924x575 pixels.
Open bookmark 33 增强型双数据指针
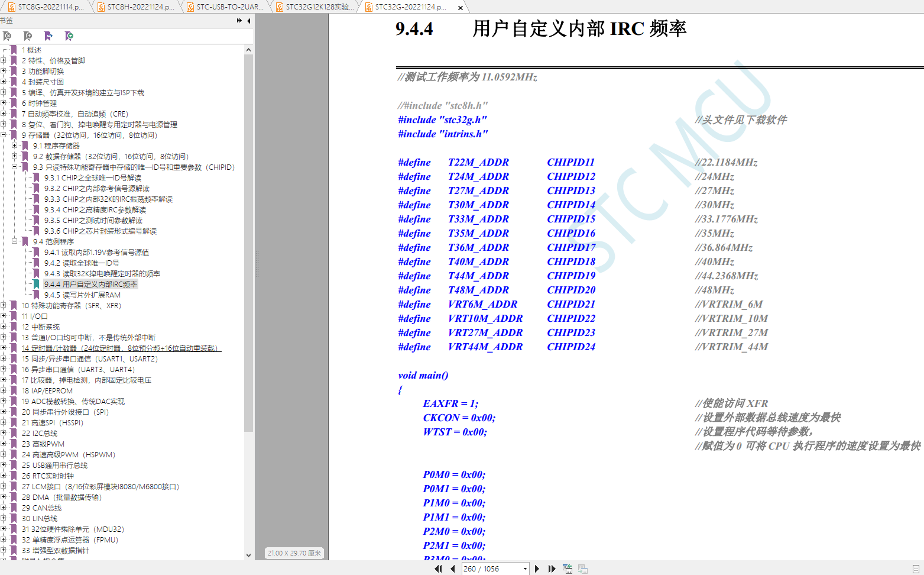(x=56, y=550)
